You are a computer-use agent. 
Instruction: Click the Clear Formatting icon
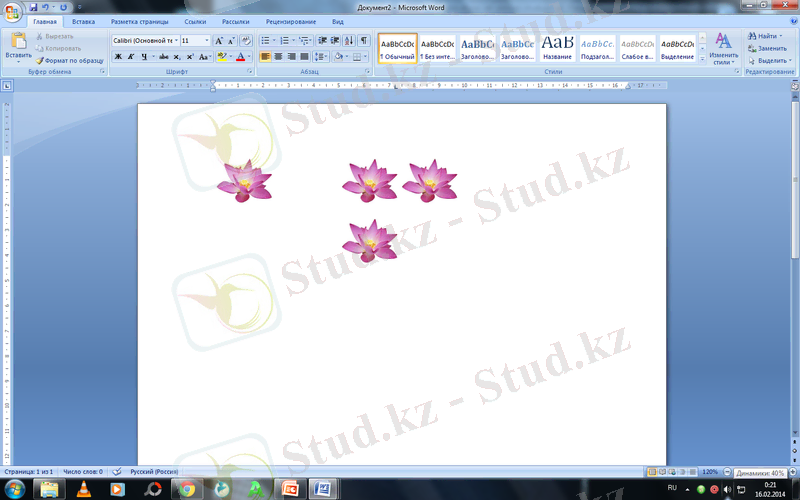(246, 41)
